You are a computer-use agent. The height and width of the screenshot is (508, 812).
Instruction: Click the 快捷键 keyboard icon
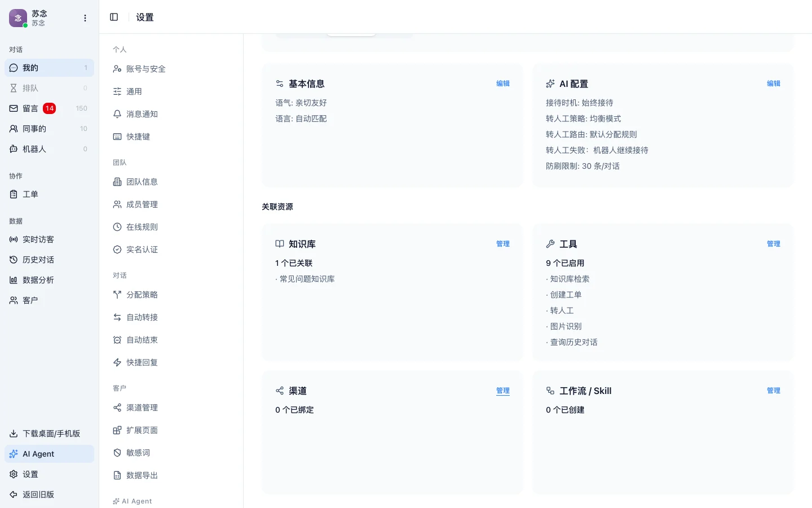117,137
